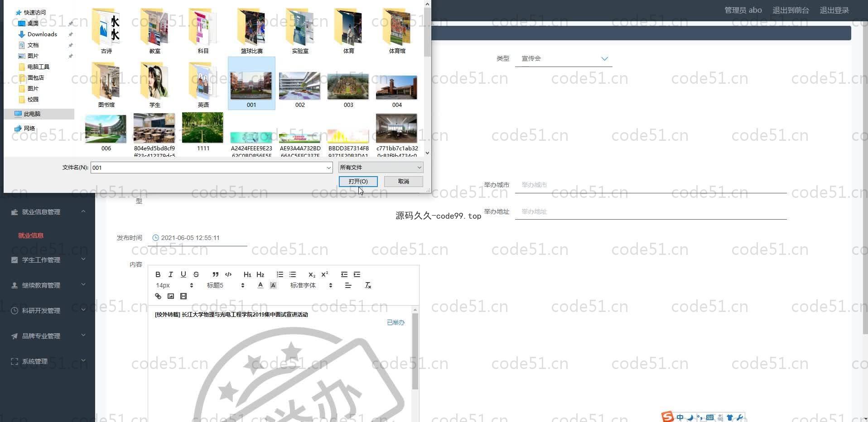Apply Heading 2 with the H2 icon

(260, 274)
